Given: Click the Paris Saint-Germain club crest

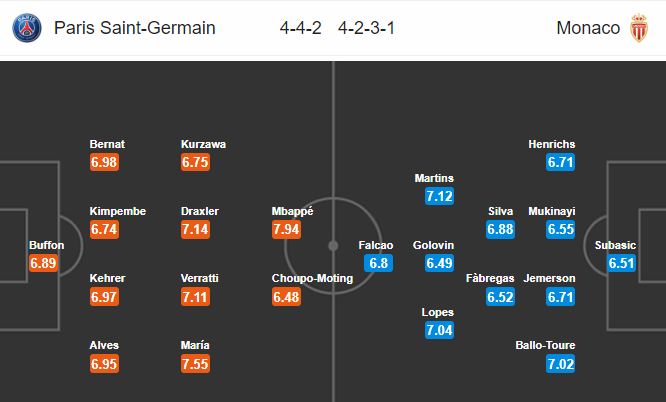Looking at the screenshot, I should (27, 28).
